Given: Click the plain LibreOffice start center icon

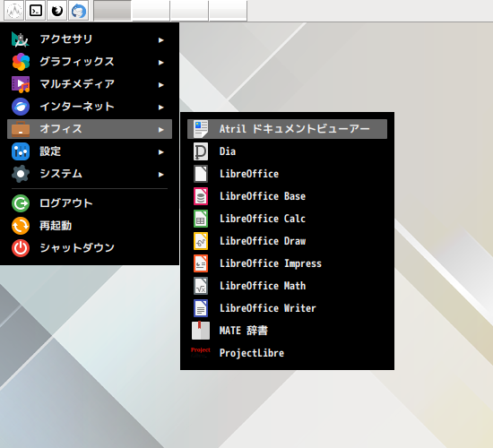Looking at the screenshot, I should [x=201, y=174].
